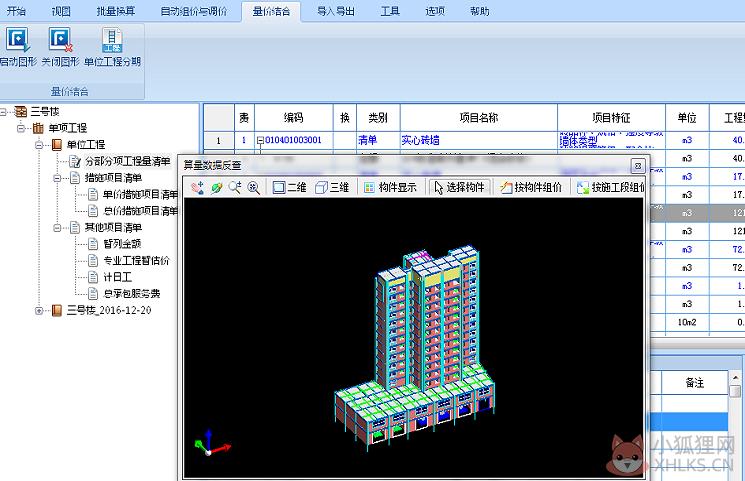This screenshot has height=481, width=745.
Task: Toggle the 选择构件 selection mode
Action: (x=459, y=187)
